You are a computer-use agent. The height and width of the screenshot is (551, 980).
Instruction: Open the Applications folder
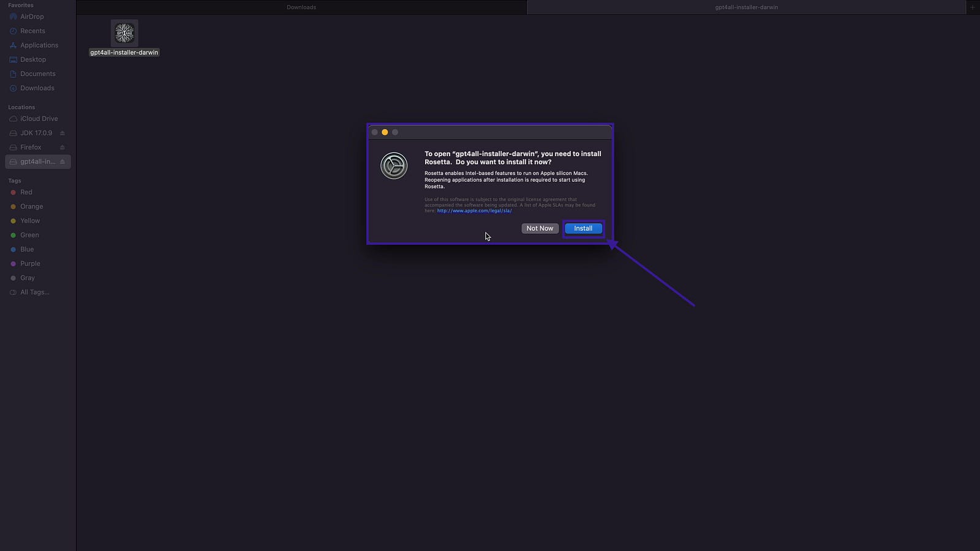click(x=39, y=45)
